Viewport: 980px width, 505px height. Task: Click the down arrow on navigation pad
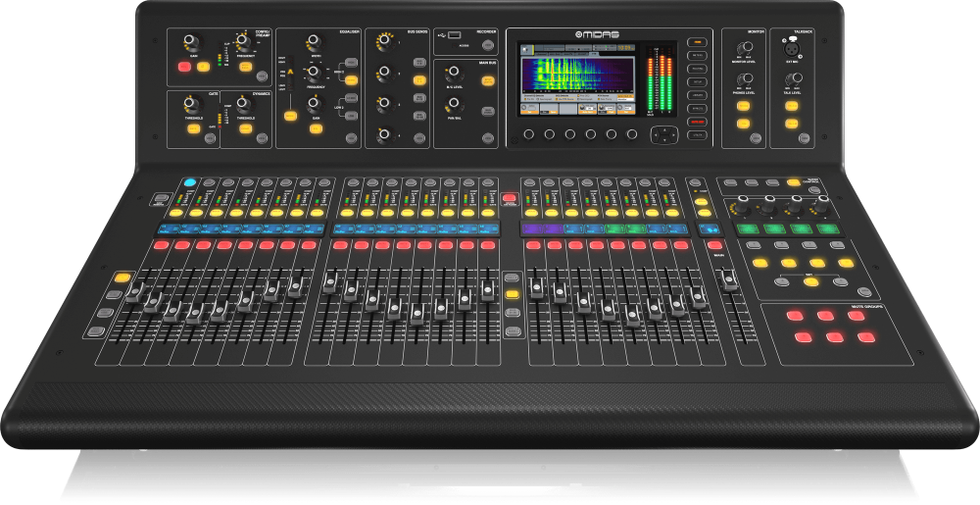(664, 140)
